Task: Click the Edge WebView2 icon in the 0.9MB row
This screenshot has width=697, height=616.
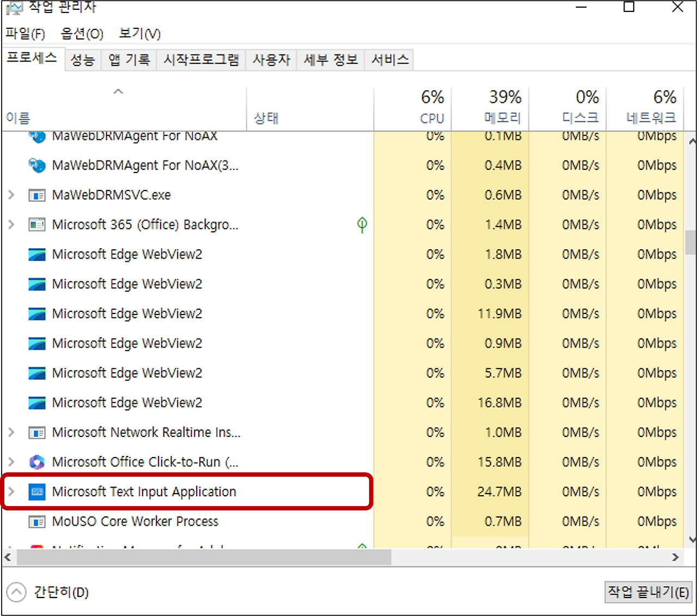Action: [x=36, y=343]
